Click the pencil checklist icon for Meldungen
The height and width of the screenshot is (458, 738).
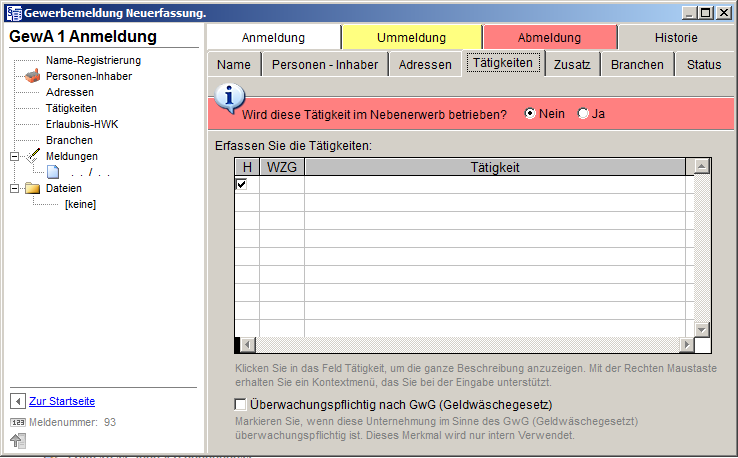(x=33, y=156)
